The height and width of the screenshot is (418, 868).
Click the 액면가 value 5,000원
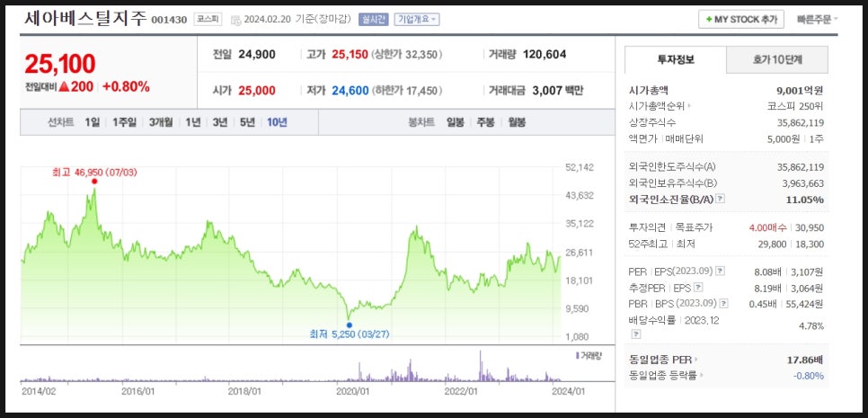(783, 138)
